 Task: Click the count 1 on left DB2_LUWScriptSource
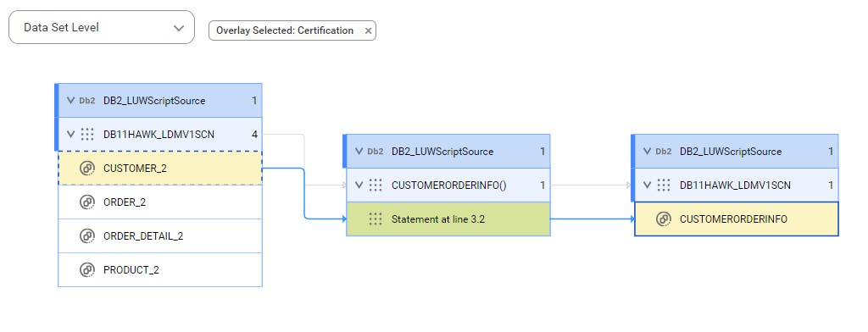click(254, 101)
